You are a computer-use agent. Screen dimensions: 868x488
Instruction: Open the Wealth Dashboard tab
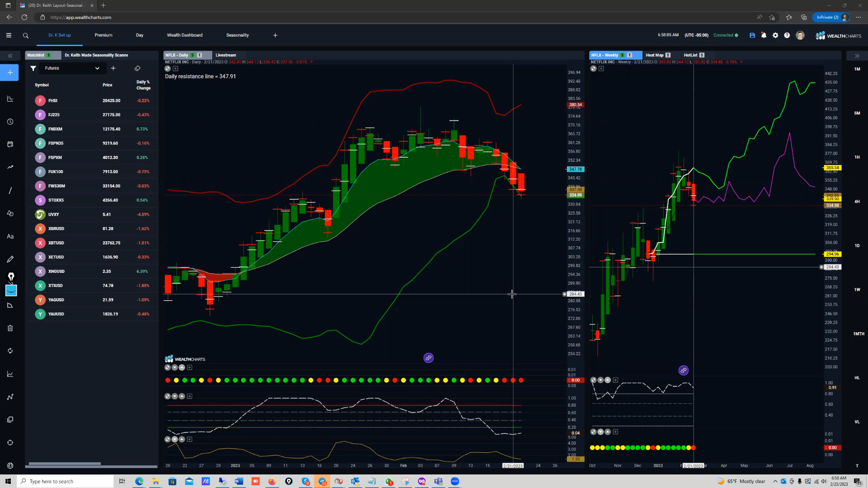point(185,35)
